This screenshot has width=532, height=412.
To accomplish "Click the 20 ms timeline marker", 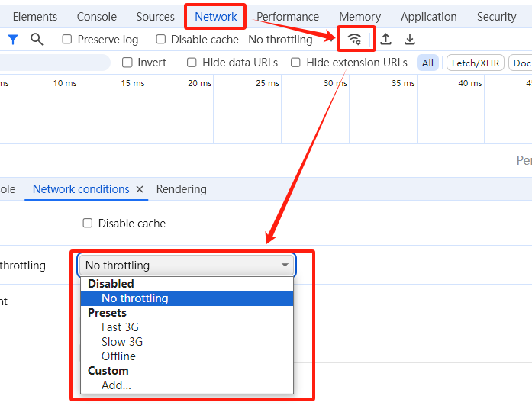I will coord(200,83).
